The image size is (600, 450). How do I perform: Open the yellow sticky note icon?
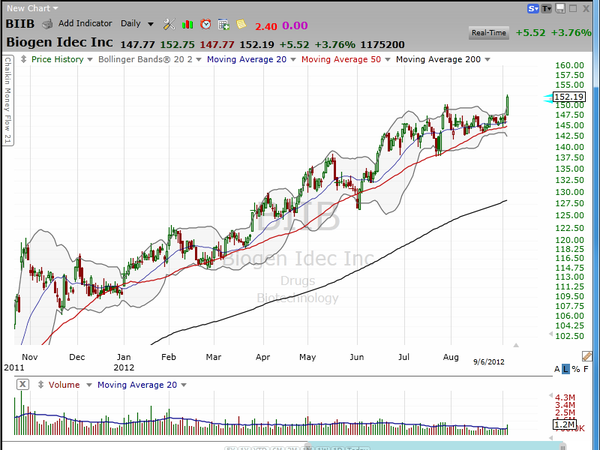241,24
